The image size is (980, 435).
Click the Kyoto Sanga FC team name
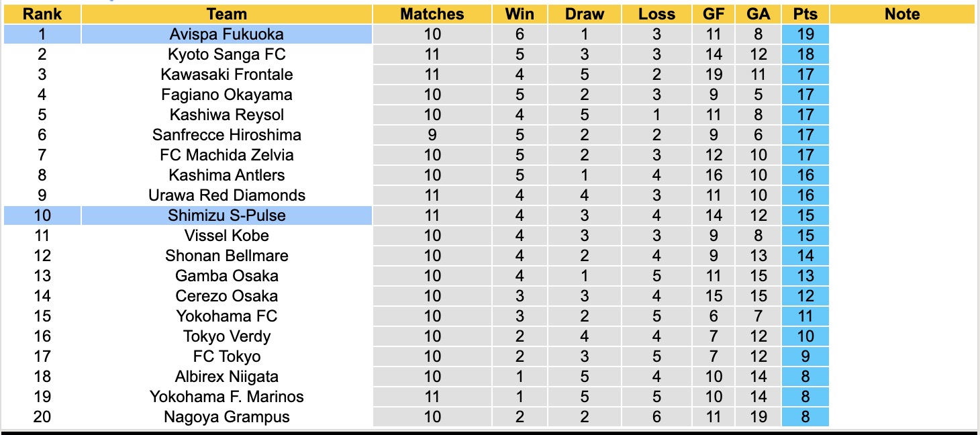(x=227, y=54)
